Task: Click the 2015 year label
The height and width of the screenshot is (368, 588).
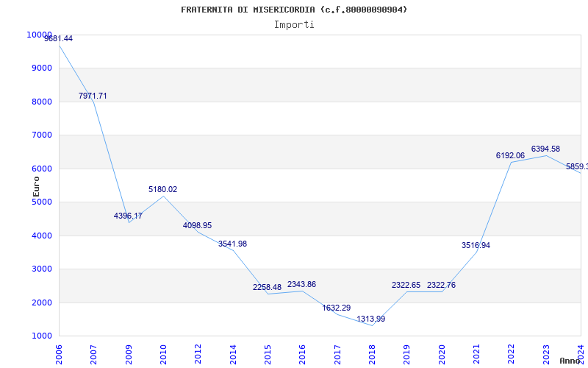Action: (268, 355)
